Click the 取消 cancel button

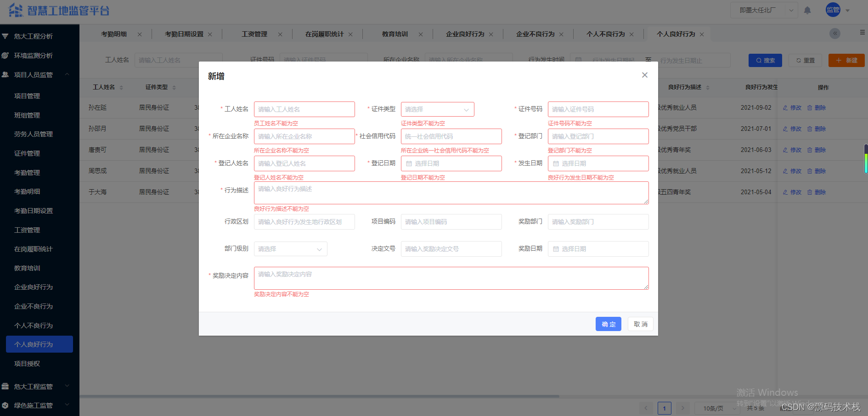[x=640, y=324]
